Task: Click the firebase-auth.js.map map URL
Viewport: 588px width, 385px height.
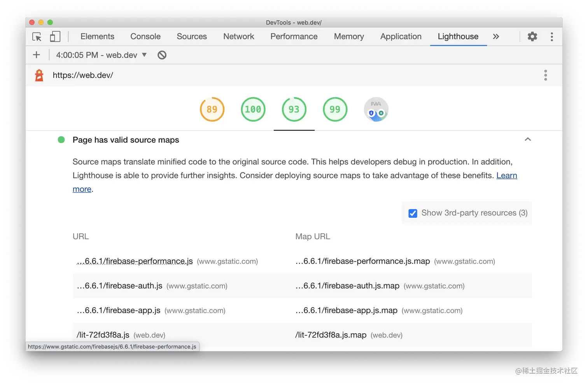Action: click(x=347, y=286)
